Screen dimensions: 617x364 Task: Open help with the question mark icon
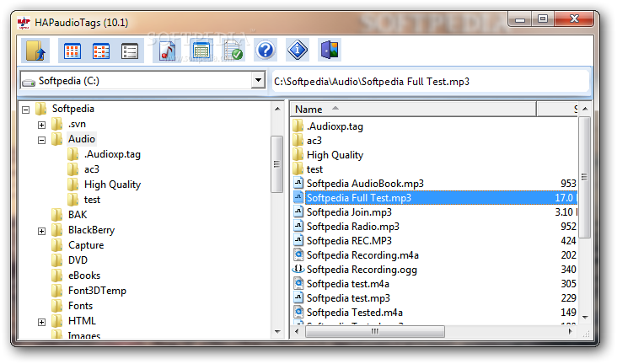tap(266, 51)
